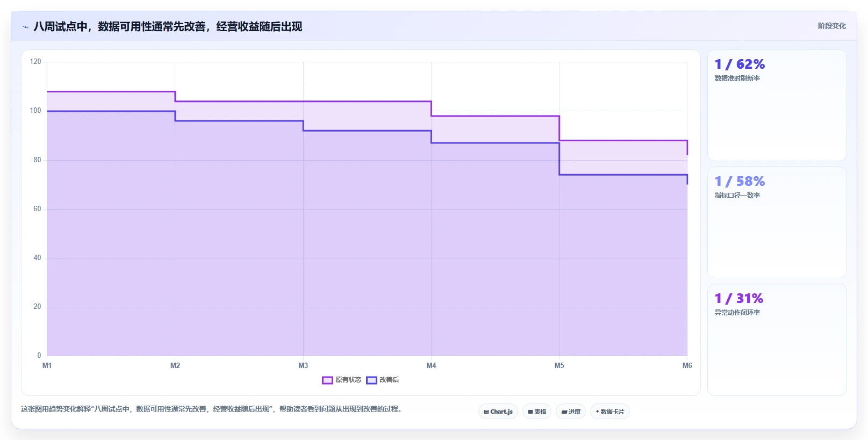Click the M1 x-axis label
The height and width of the screenshot is (440, 868).
tap(47, 365)
